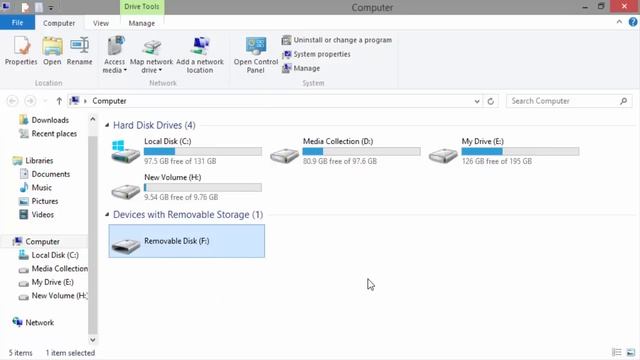Click the Drive Tools contextual tab
This screenshot has height=360, width=640.
[142, 7]
